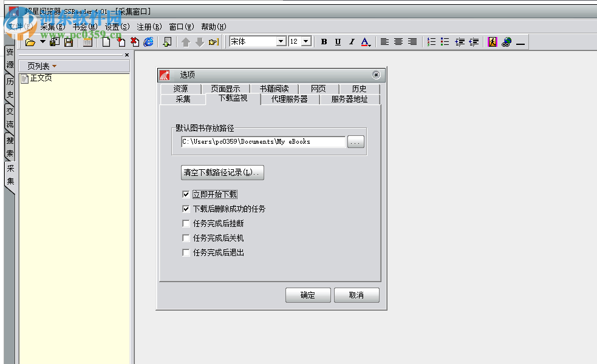Toggle bold formatting
Image resolution: width=597 pixels, height=364 pixels.
point(324,42)
